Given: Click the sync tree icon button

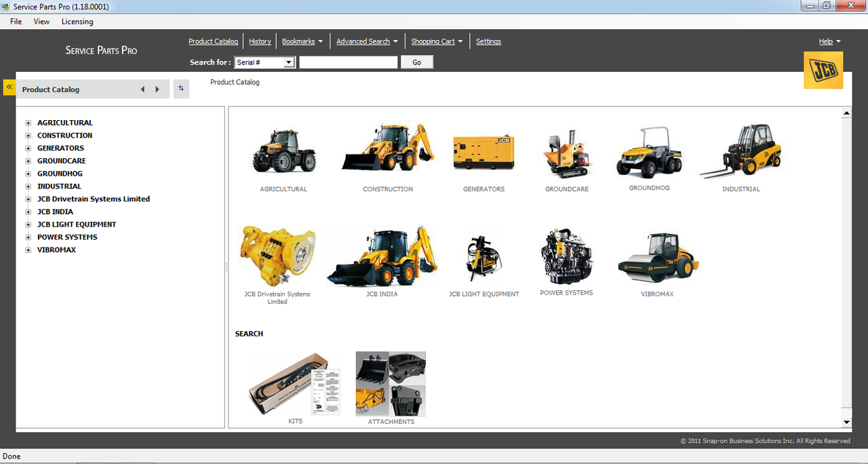Looking at the screenshot, I should [181, 89].
